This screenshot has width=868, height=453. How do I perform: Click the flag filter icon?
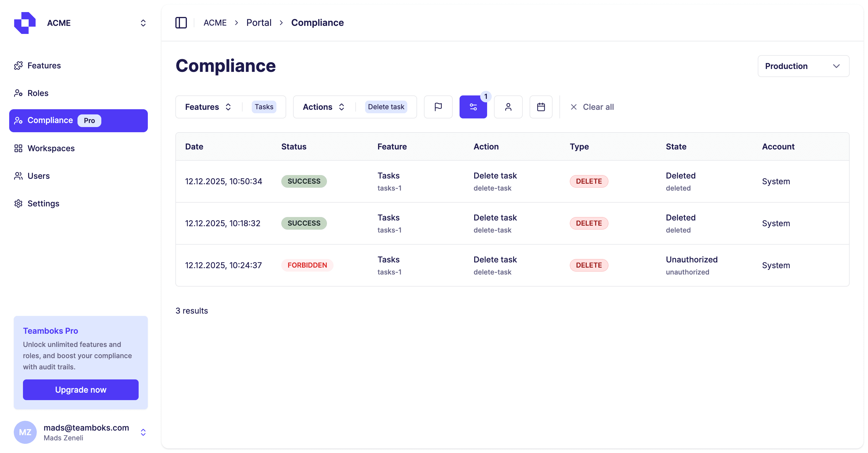click(438, 107)
